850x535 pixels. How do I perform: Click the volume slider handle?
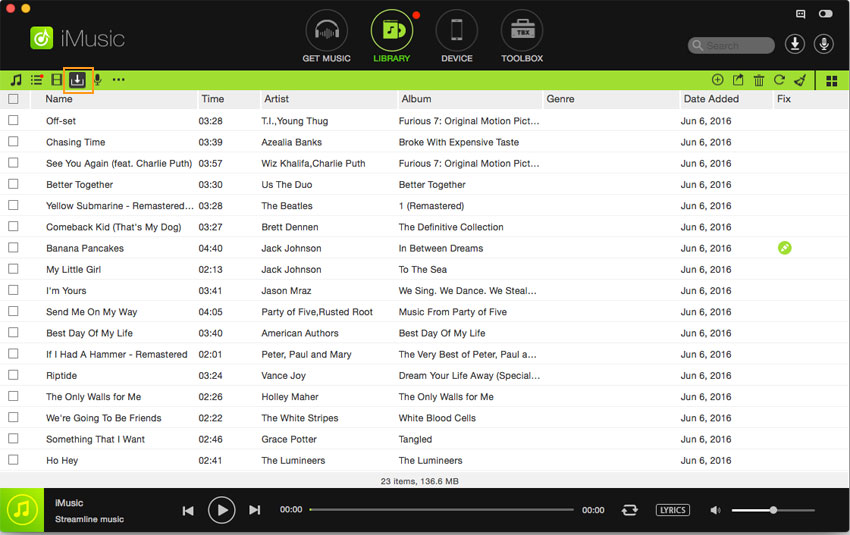tap(774, 510)
